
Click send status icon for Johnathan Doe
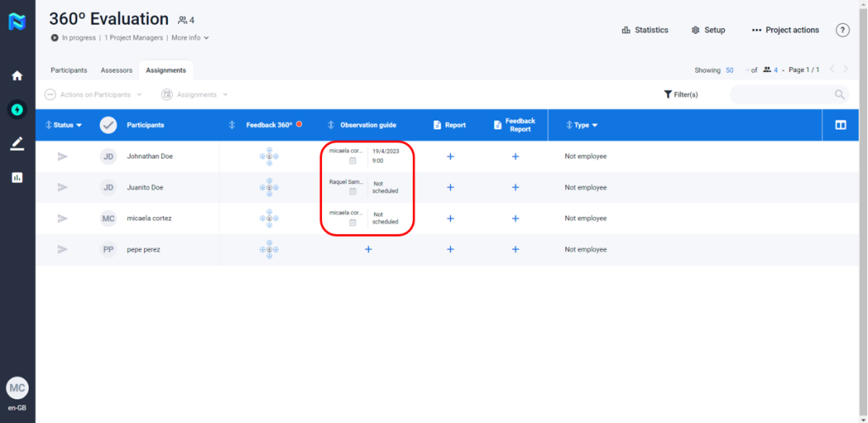tap(62, 156)
